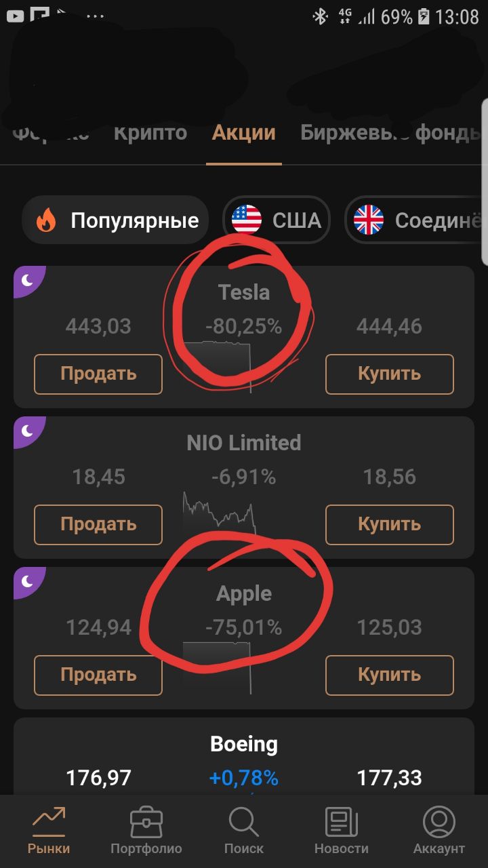Tap the Поиск magnifier icon
Screen dimensions: 488x868
[x=244, y=822]
